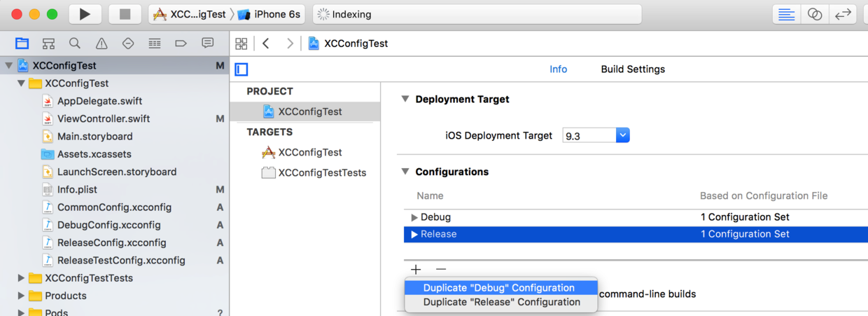Open the Source Control navigator icon
Image resolution: width=868 pixels, height=316 pixels.
coord(48,43)
